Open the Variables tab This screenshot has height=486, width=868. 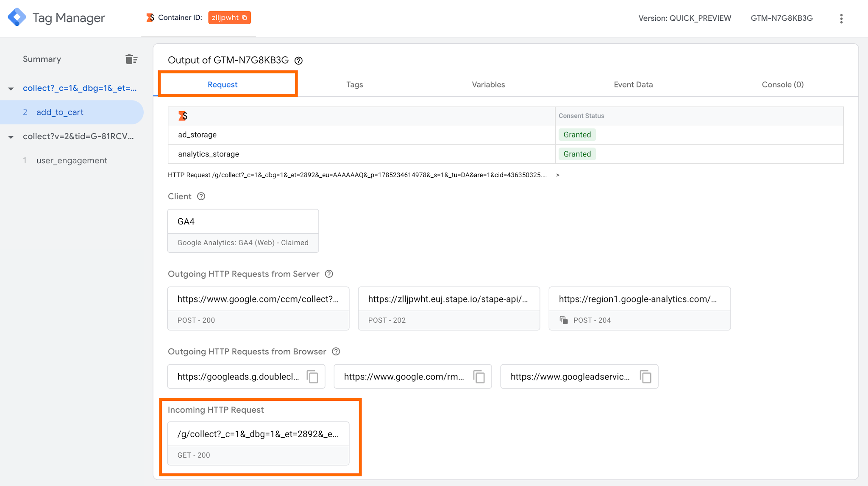coord(488,84)
